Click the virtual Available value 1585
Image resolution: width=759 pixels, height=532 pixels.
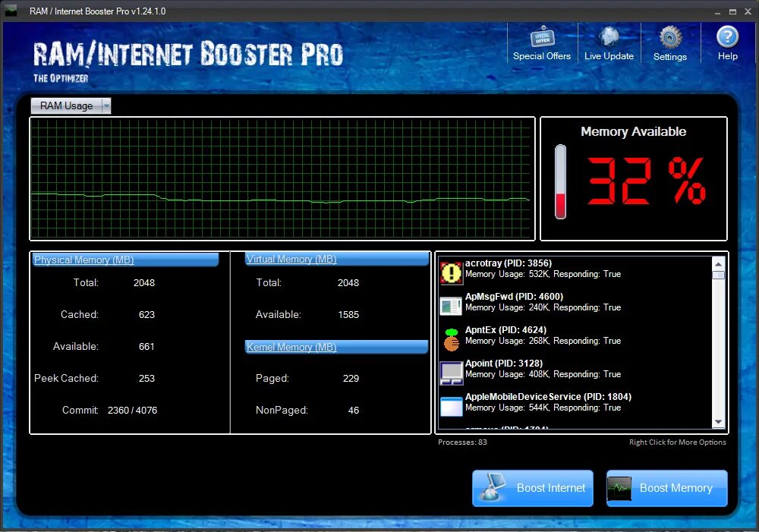tap(348, 315)
